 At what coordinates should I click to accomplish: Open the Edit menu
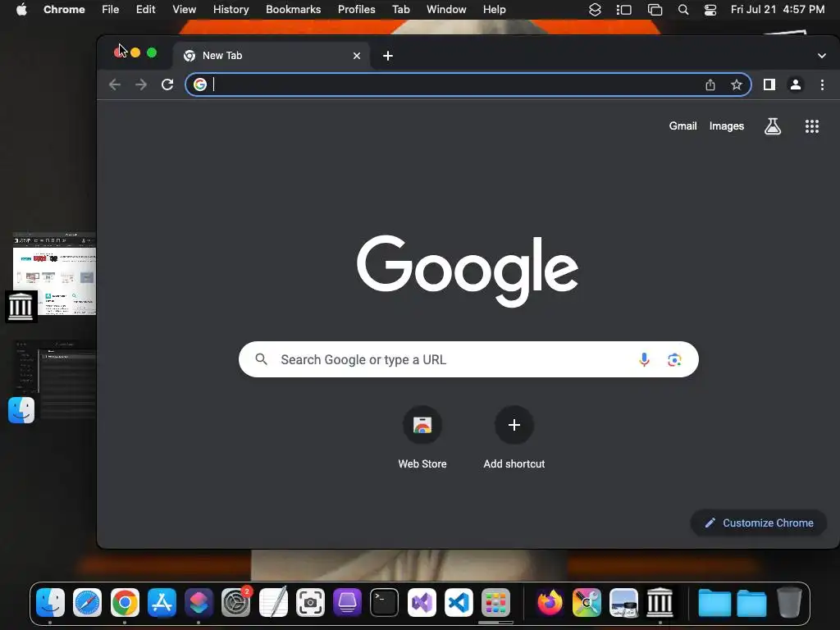coord(145,10)
